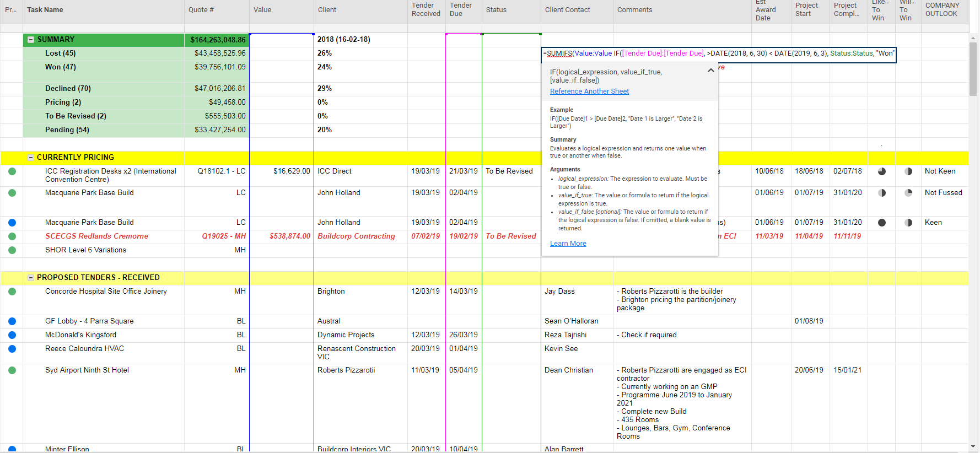Viewport: 980px width, 453px height.
Task: Select the 'Pending (54)' summary cell
Action: coord(104,130)
